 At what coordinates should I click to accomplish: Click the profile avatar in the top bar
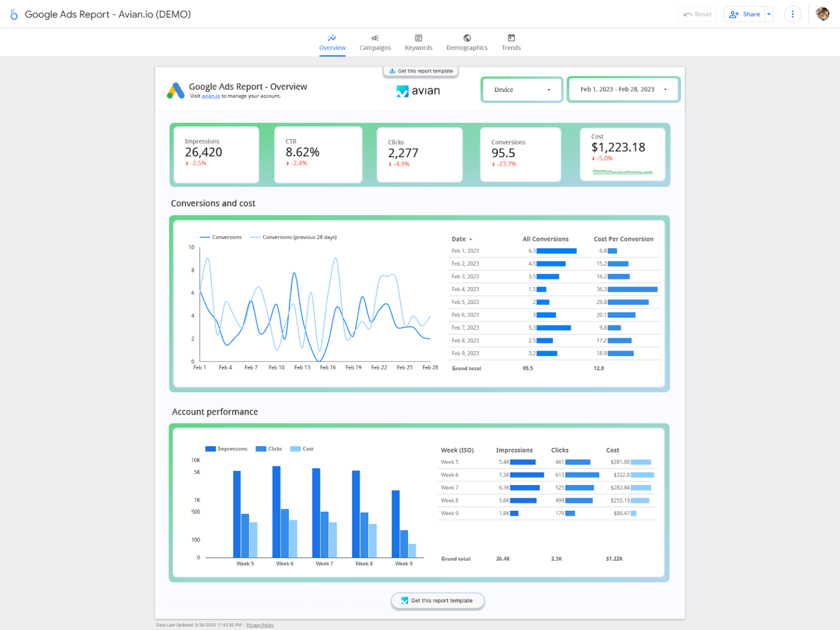[x=822, y=14]
